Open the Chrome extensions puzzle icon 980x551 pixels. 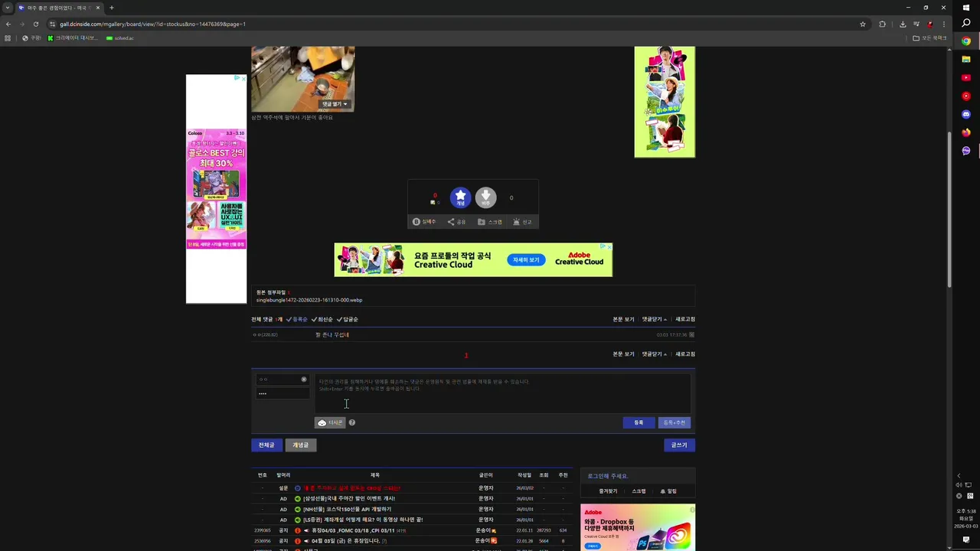coord(882,24)
